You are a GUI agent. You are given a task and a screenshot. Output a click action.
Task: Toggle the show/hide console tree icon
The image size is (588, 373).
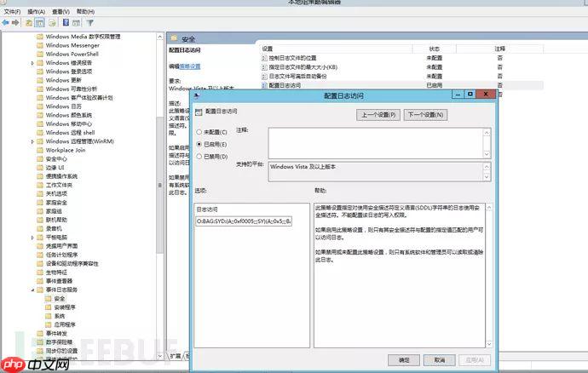coord(39,23)
